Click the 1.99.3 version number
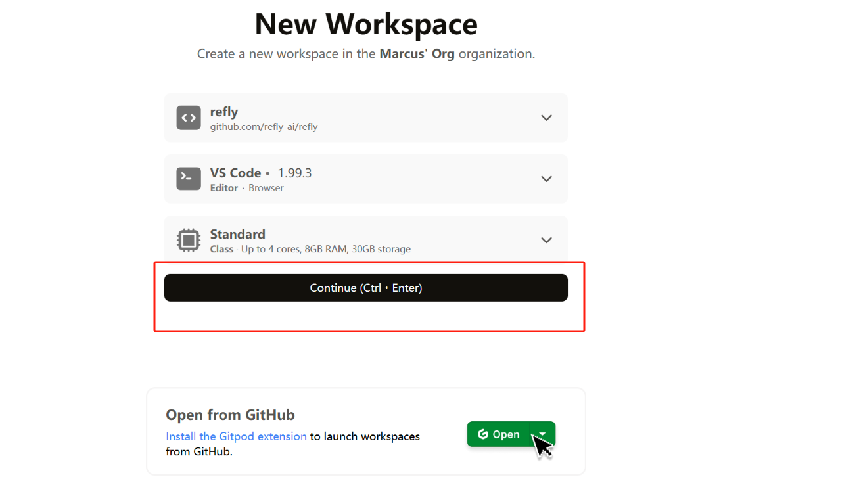The image size is (859, 504). coord(294,173)
